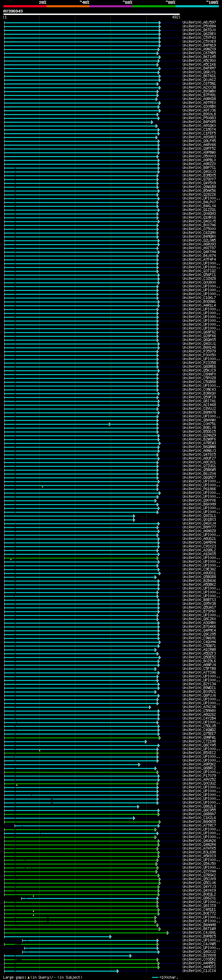Click the =100char. scale legend
This screenshot has width=222, height=980.
[165, 977]
